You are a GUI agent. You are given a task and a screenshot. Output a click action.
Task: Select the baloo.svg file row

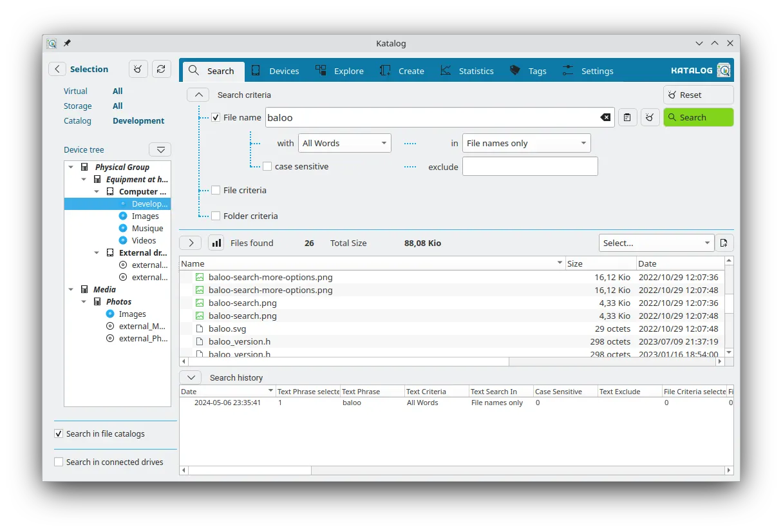pyautogui.click(x=451, y=328)
